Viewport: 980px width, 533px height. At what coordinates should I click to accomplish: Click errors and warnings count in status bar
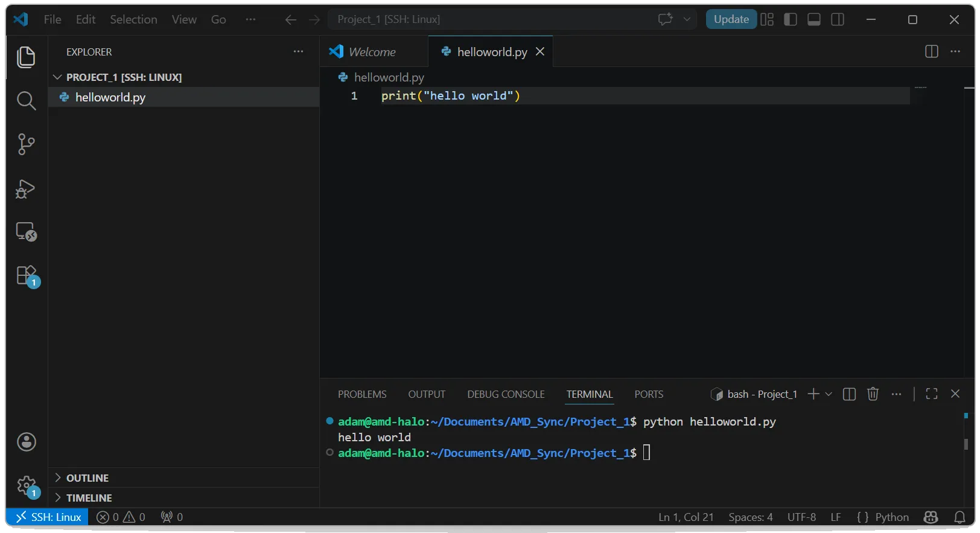click(x=121, y=517)
